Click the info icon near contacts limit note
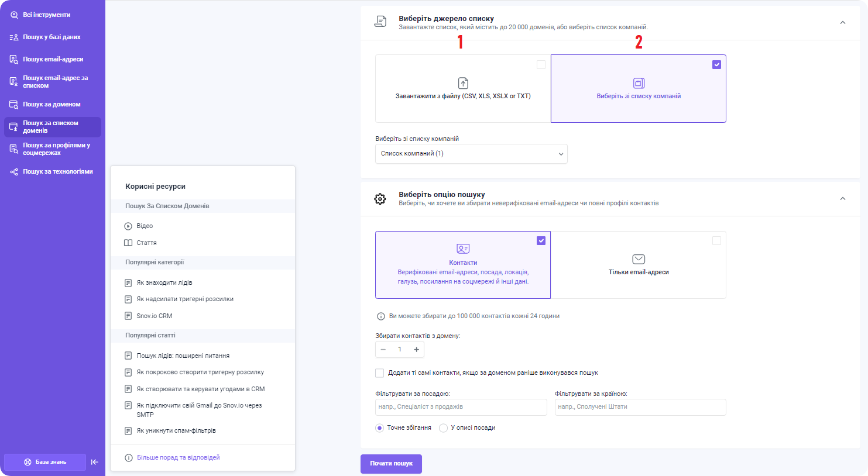 click(381, 316)
